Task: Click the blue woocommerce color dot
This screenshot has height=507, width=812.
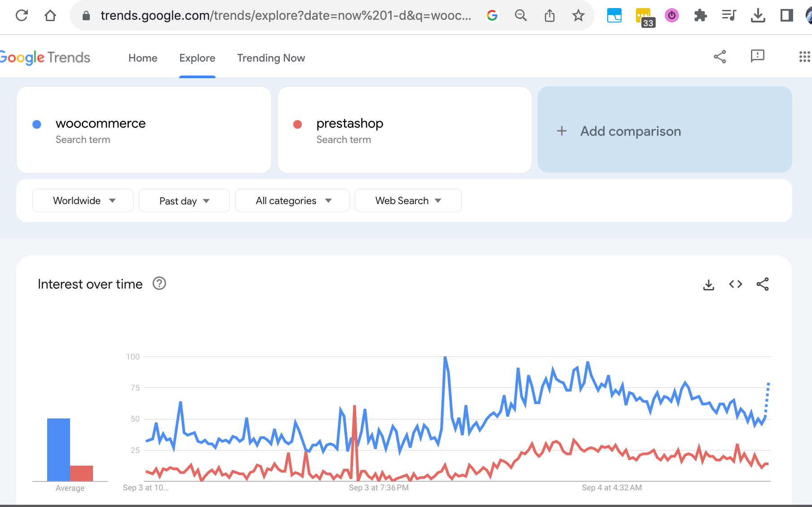Action: [37, 125]
